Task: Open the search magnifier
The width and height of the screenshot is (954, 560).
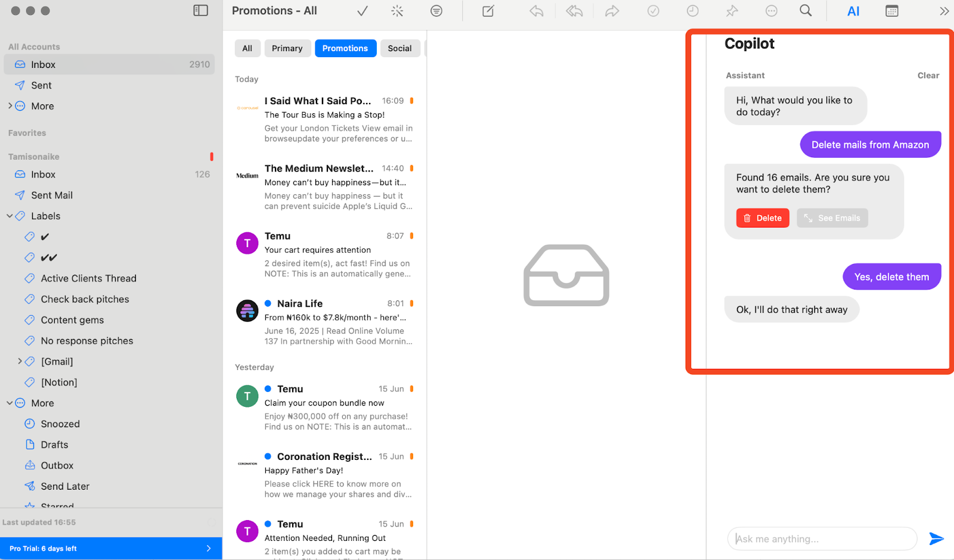Action: coord(806,11)
